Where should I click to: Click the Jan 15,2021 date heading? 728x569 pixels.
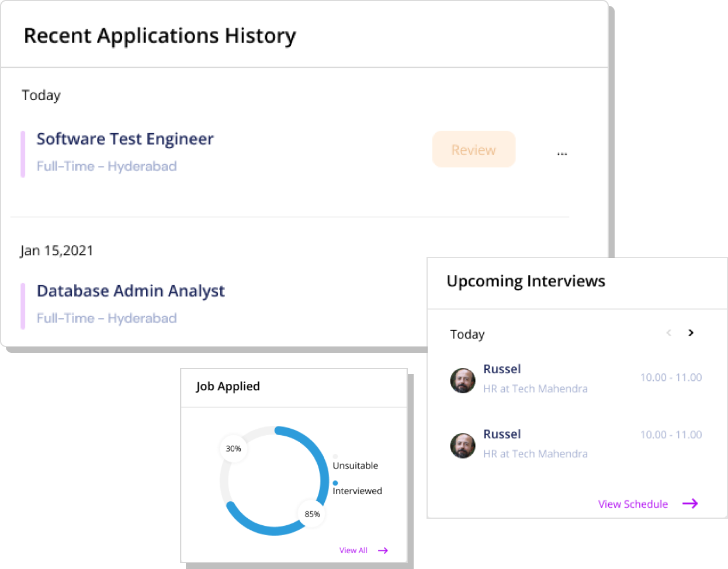[57, 251]
